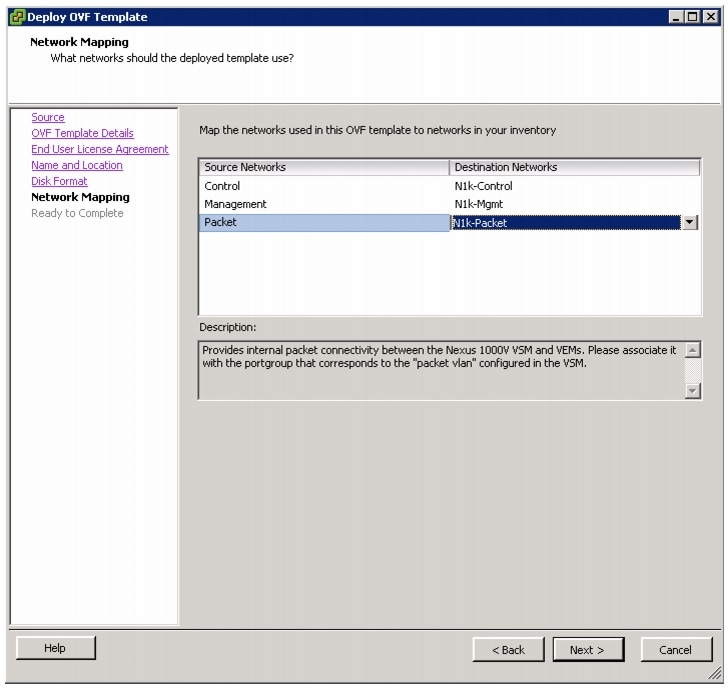Screen dimensions: 728x697
Task: Go to the Source step link
Action: [x=48, y=117]
